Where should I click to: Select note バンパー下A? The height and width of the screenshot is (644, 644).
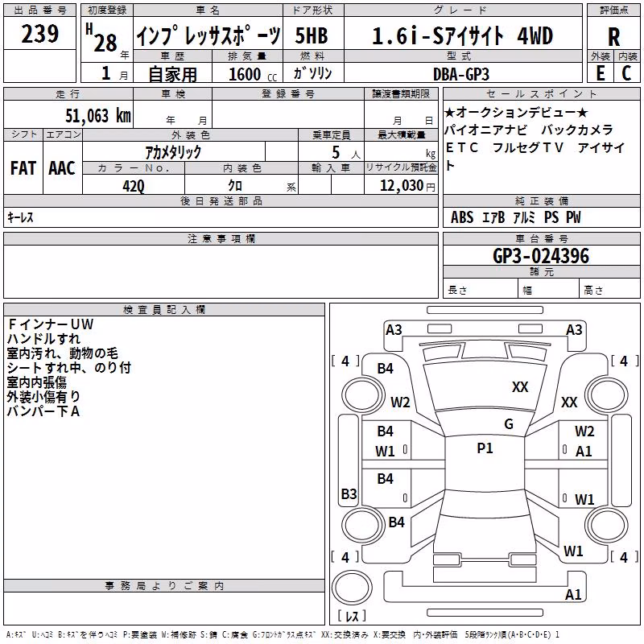click(43, 411)
